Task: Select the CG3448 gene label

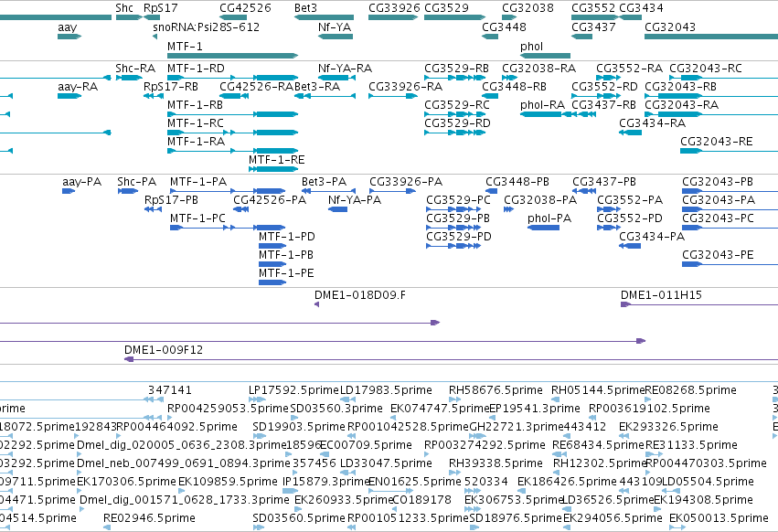Action: [504, 27]
